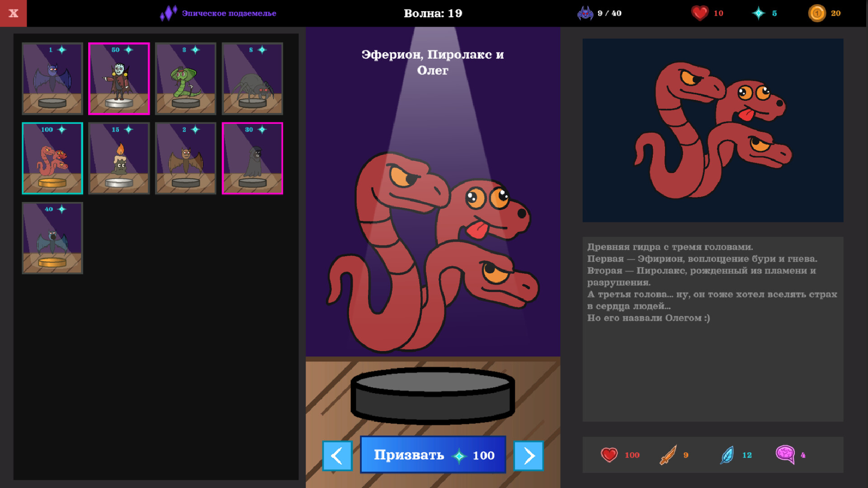Choose the gray spider monster card
The height and width of the screenshot is (488, 868).
[x=252, y=79]
